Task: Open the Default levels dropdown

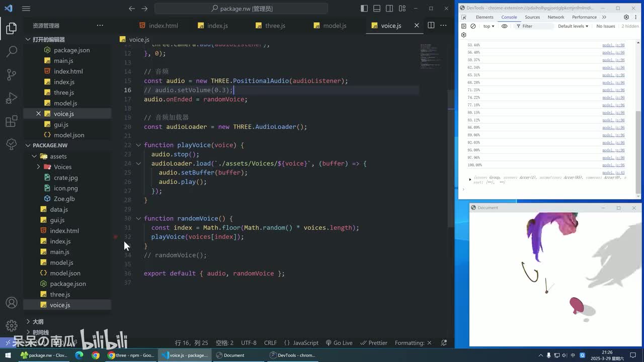Action: coord(573,26)
